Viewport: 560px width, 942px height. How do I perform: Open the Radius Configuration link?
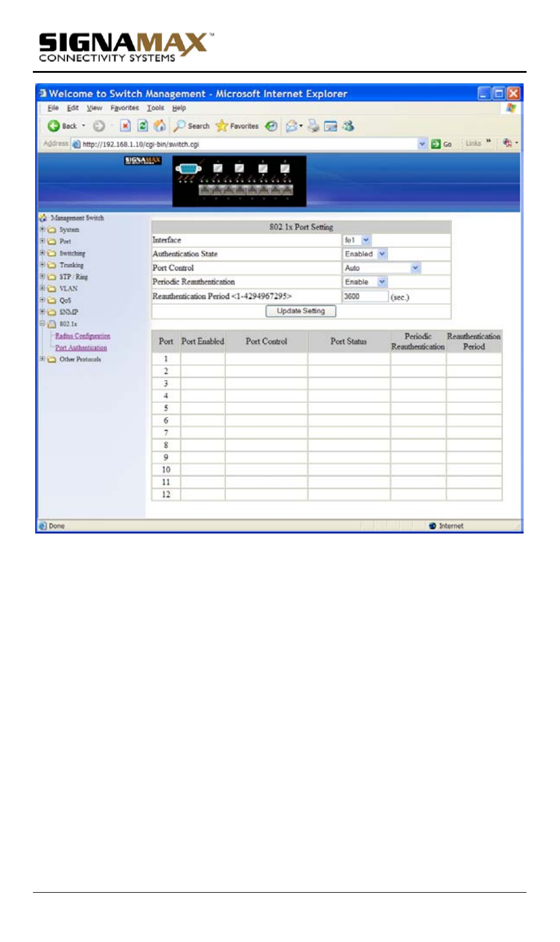pyautogui.click(x=83, y=336)
